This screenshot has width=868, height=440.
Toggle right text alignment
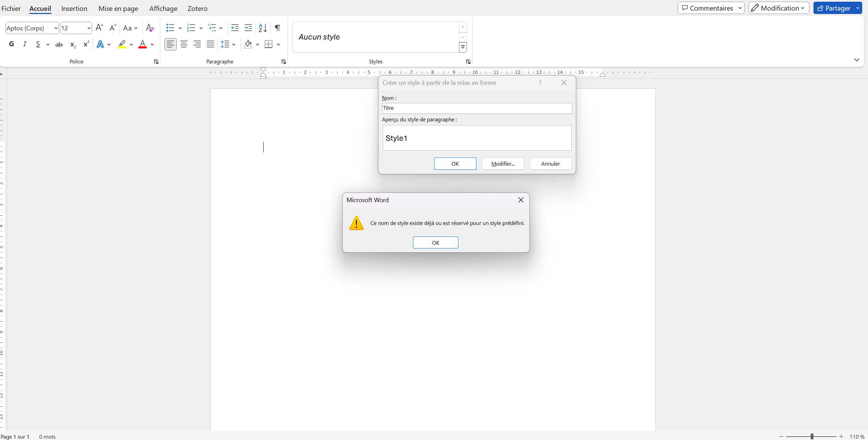(x=197, y=44)
